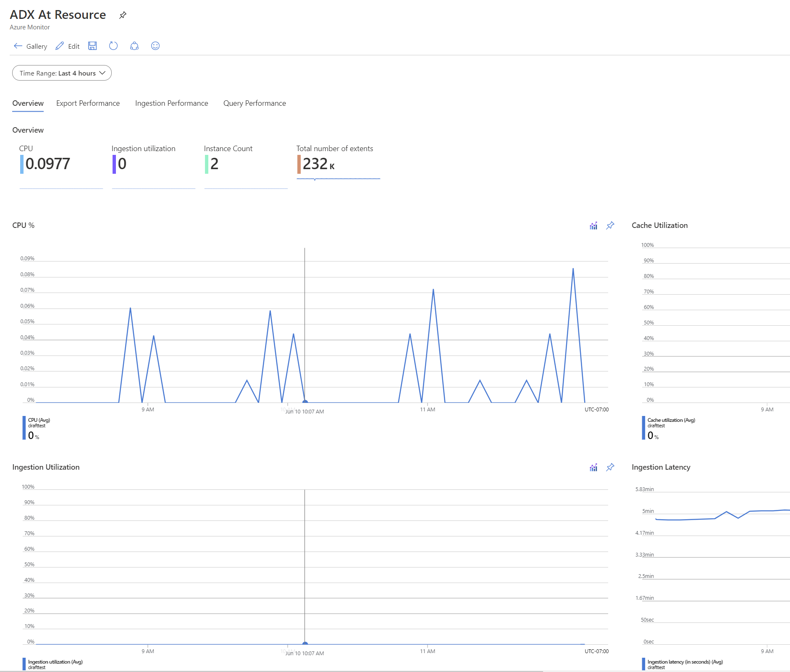This screenshot has width=790, height=672.
Task: Select the Ingestion Performance tab
Action: point(171,103)
